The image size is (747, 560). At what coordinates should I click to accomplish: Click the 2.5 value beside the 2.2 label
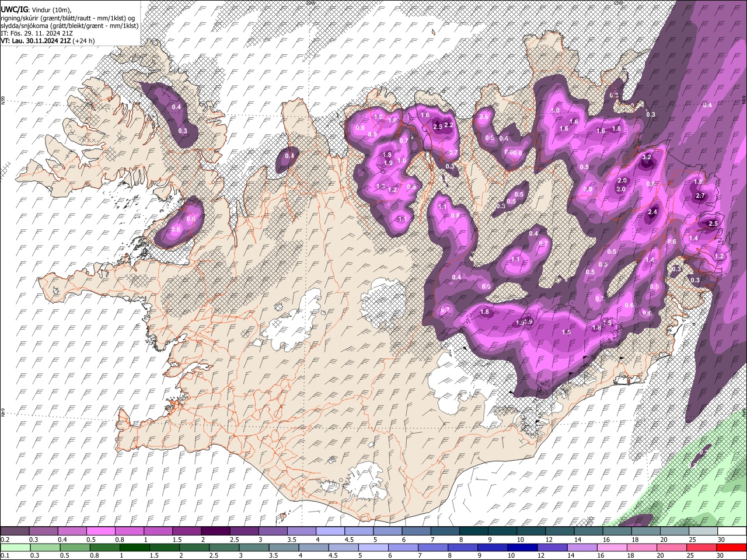[438, 127]
